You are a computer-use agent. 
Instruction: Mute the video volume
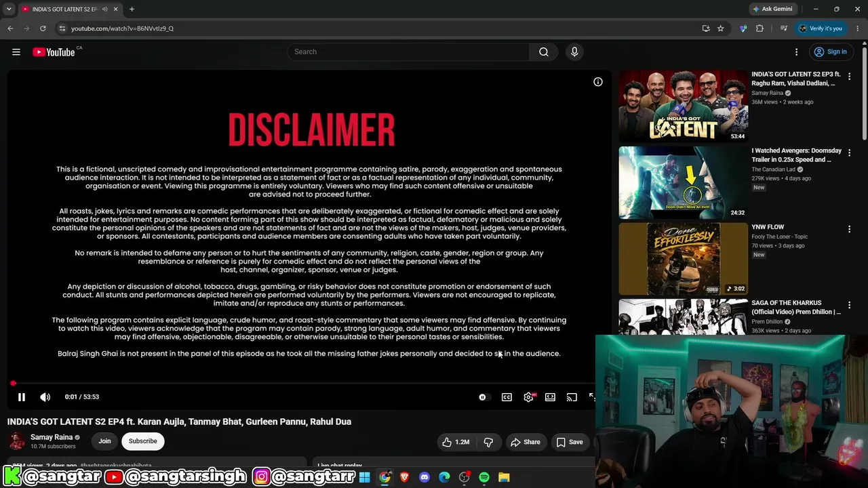pos(45,397)
